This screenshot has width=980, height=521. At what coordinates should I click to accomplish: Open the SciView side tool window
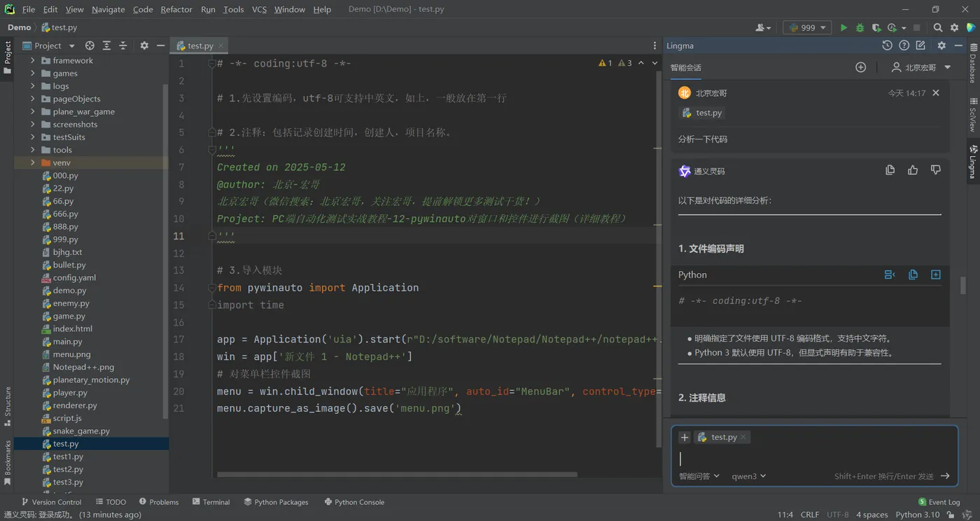pyautogui.click(x=973, y=115)
